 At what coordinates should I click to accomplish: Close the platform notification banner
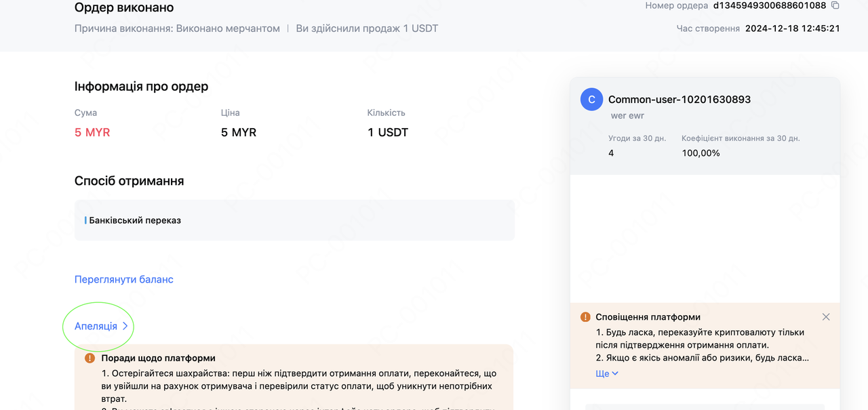(825, 316)
